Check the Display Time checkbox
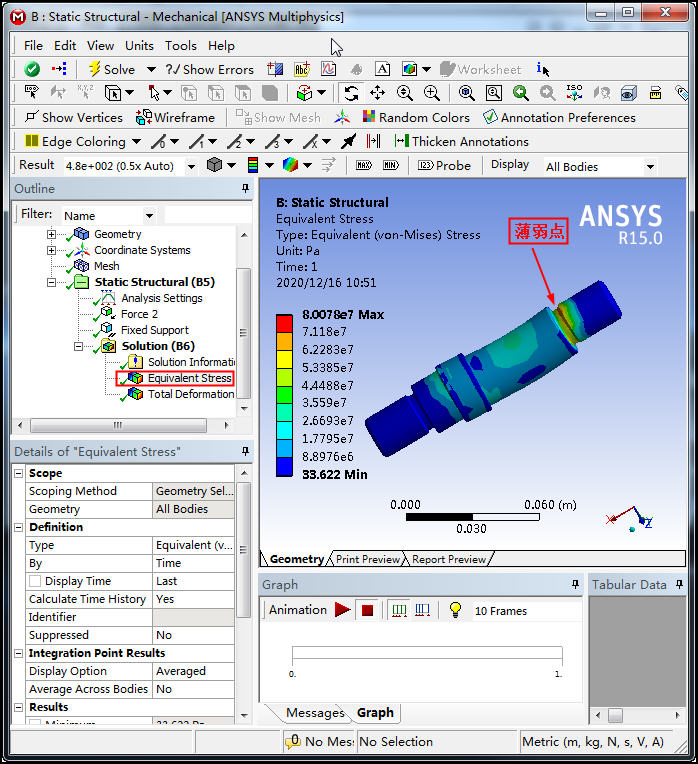 tap(35, 581)
